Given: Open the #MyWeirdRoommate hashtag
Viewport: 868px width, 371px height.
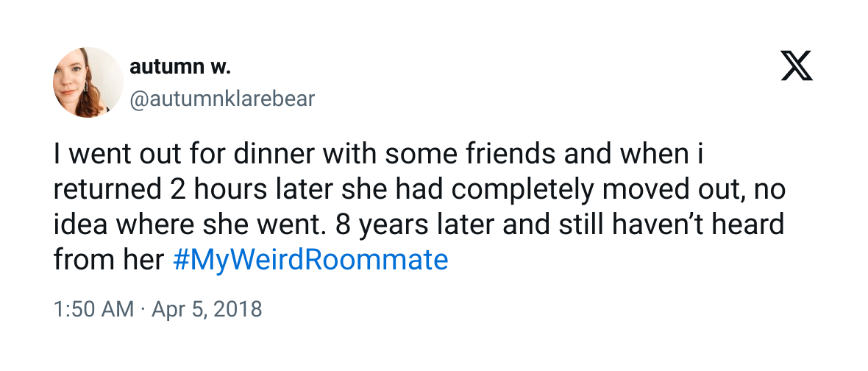Looking at the screenshot, I should 310,261.
